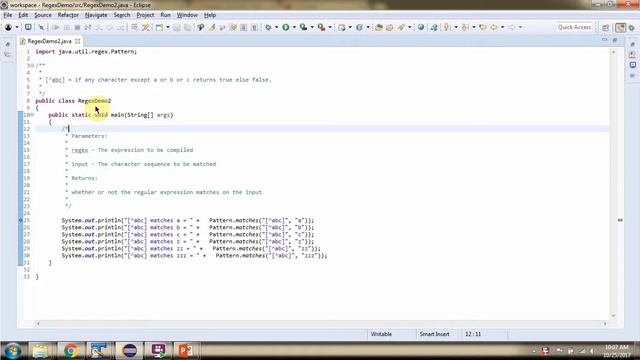
Task: Click the Terminate (stop) icon
Action: 77,27
